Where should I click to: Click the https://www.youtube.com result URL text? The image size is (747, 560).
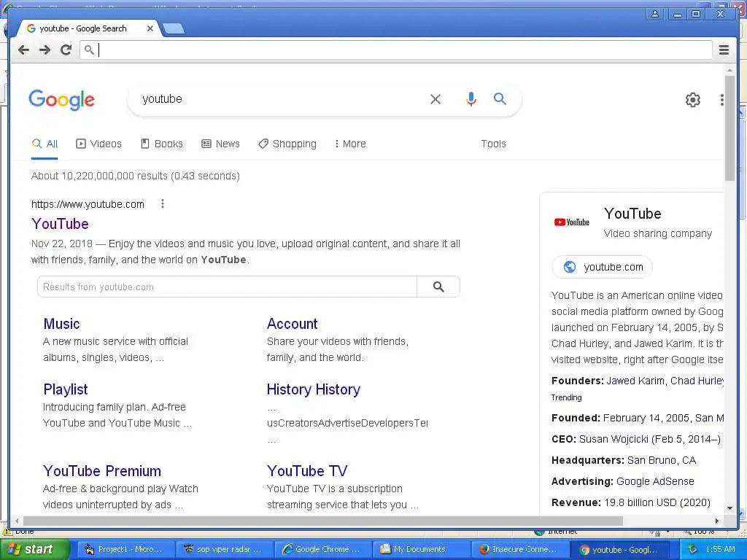88,204
